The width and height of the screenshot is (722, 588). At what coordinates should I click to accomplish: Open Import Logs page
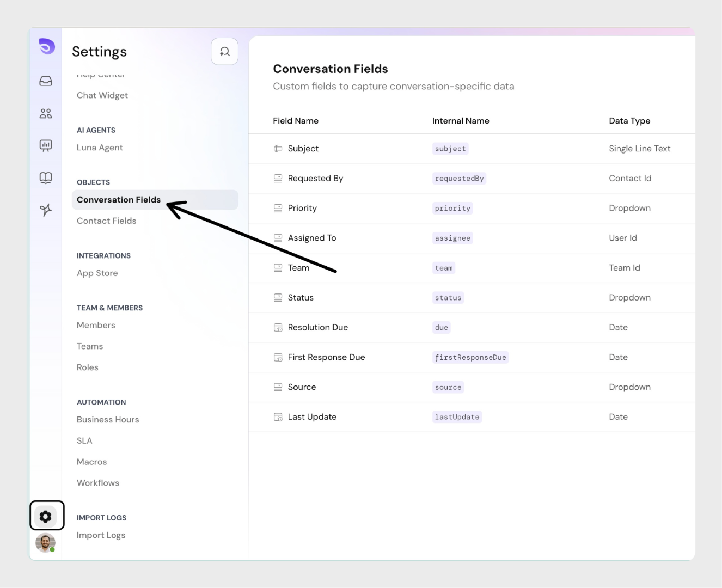[x=101, y=535]
